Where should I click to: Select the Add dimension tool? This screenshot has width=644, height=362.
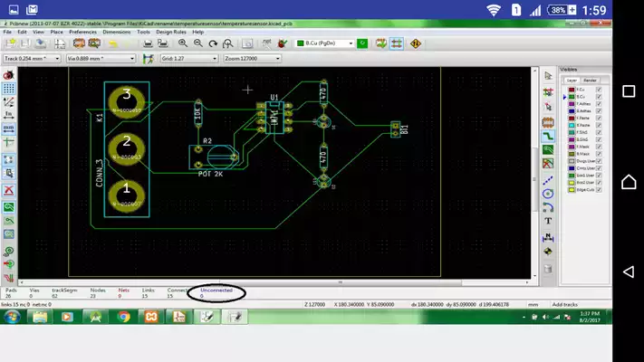548,237
